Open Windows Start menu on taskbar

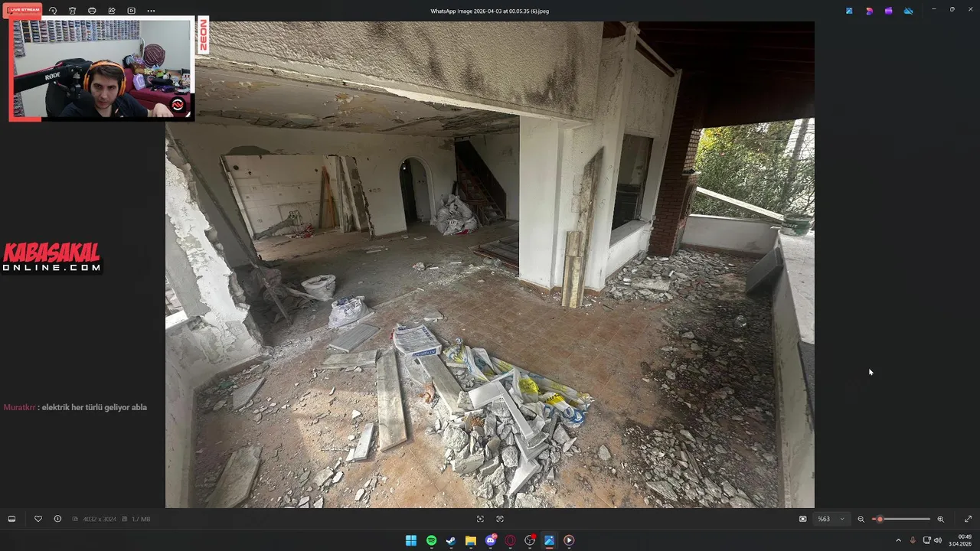411,540
